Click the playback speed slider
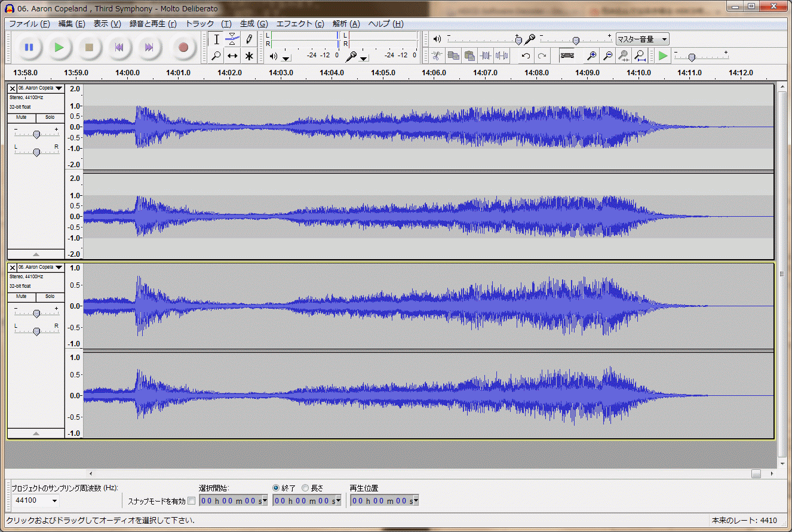Image resolution: width=792 pixels, height=532 pixels. tap(701, 56)
